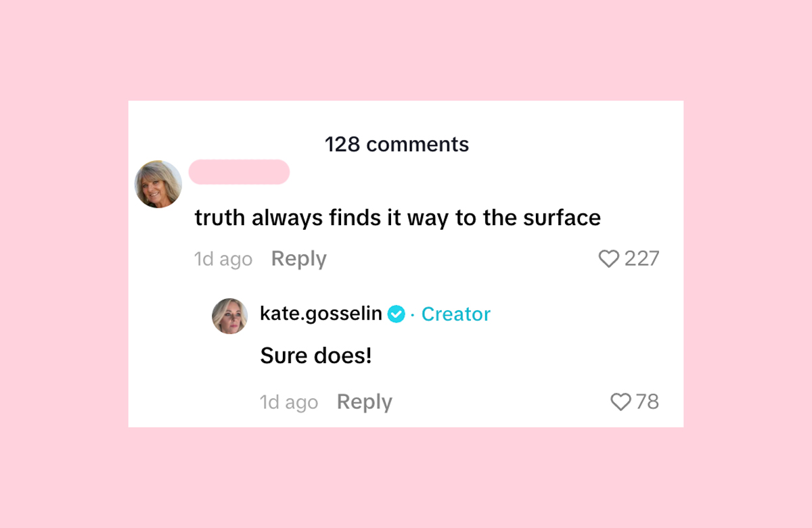
Task: Select the Creator label
Action: tap(456, 314)
